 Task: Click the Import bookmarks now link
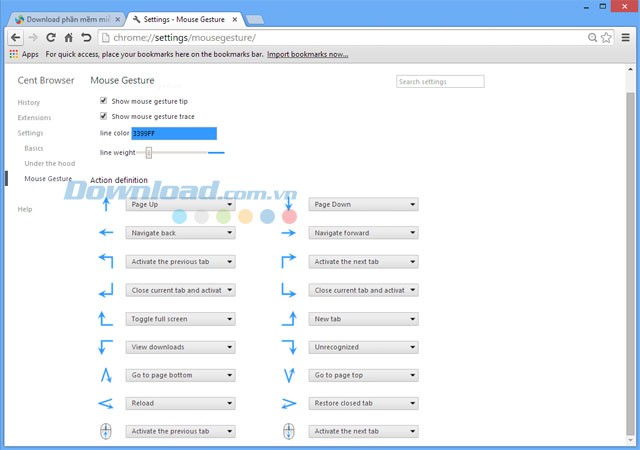(x=307, y=54)
